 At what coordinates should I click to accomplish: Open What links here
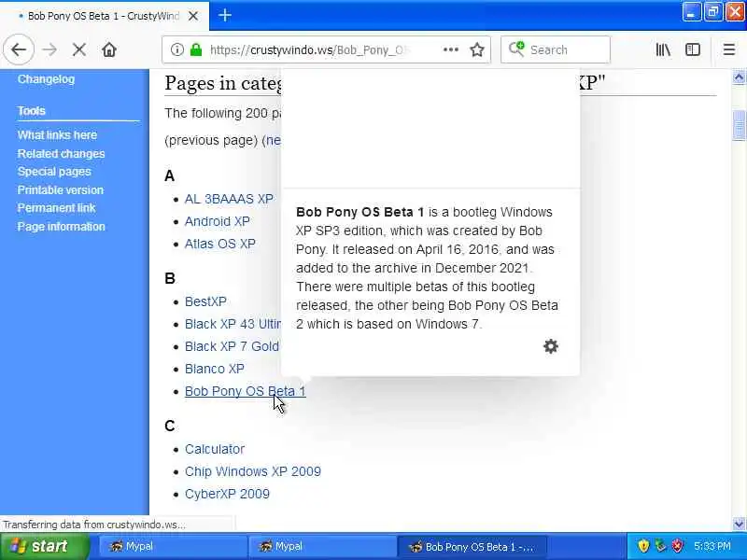(57, 135)
